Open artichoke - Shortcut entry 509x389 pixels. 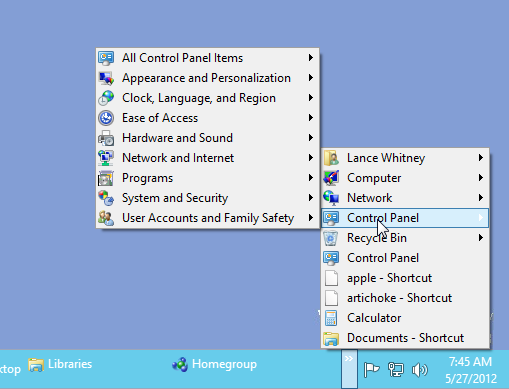[x=405, y=298]
